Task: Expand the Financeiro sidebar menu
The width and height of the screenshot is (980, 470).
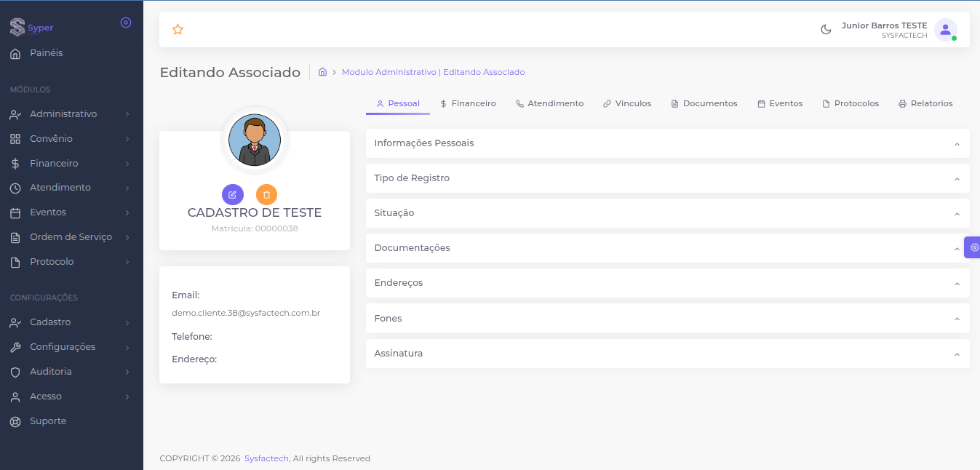Action: [71, 164]
